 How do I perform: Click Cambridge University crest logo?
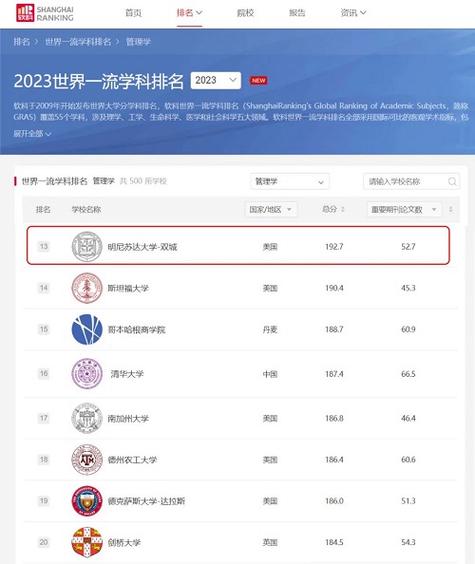coord(87,542)
